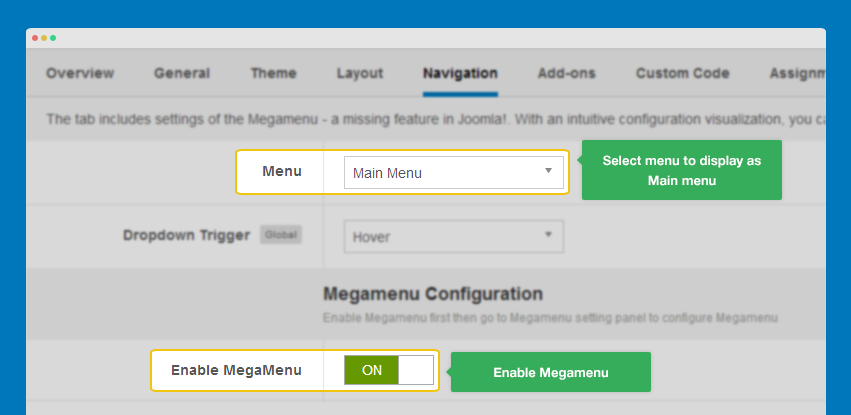Click the tab description text about Megamenu
The width and height of the screenshot is (851, 415).
coord(436,119)
